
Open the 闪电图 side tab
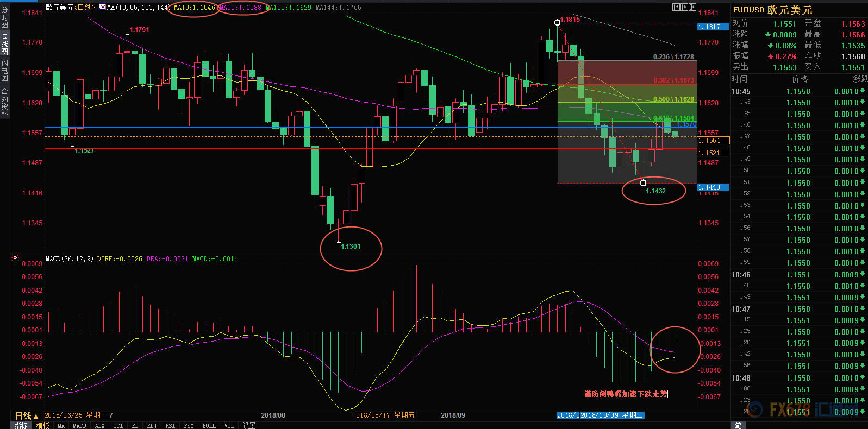pos(4,70)
